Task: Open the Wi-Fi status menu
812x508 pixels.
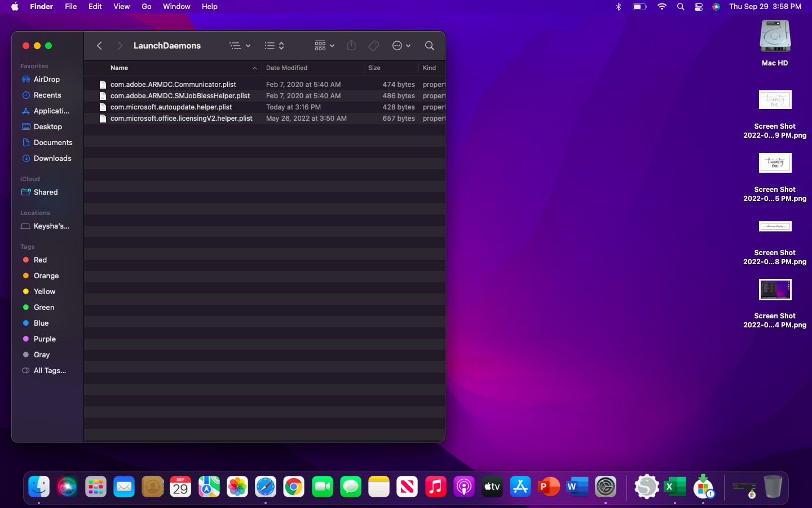Action: (x=661, y=7)
